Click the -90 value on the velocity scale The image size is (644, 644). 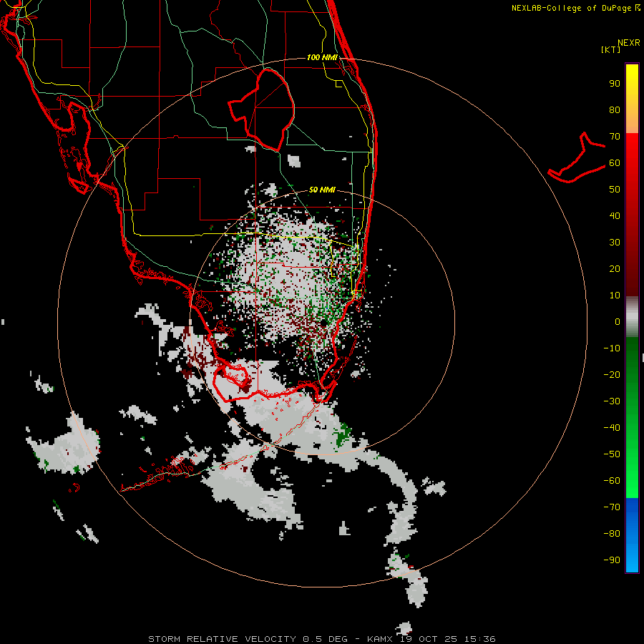point(612,560)
